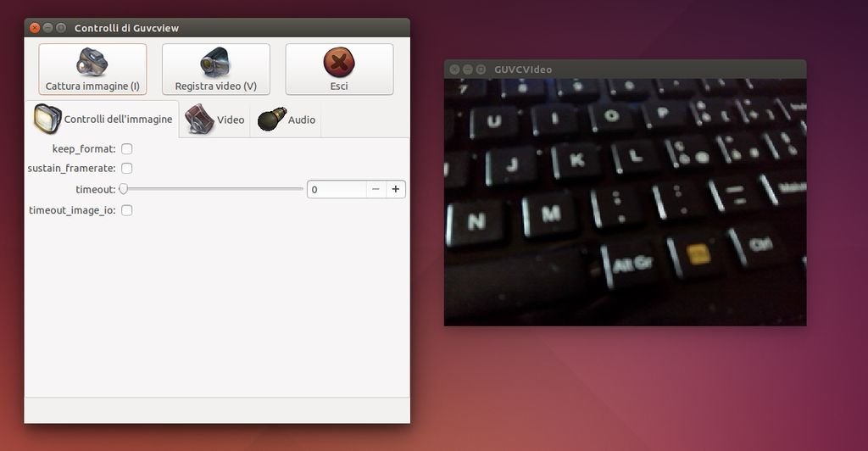This screenshot has width=868, height=451.
Task: Quit Guvcview with the Esci button
Action: coord(339,70)
